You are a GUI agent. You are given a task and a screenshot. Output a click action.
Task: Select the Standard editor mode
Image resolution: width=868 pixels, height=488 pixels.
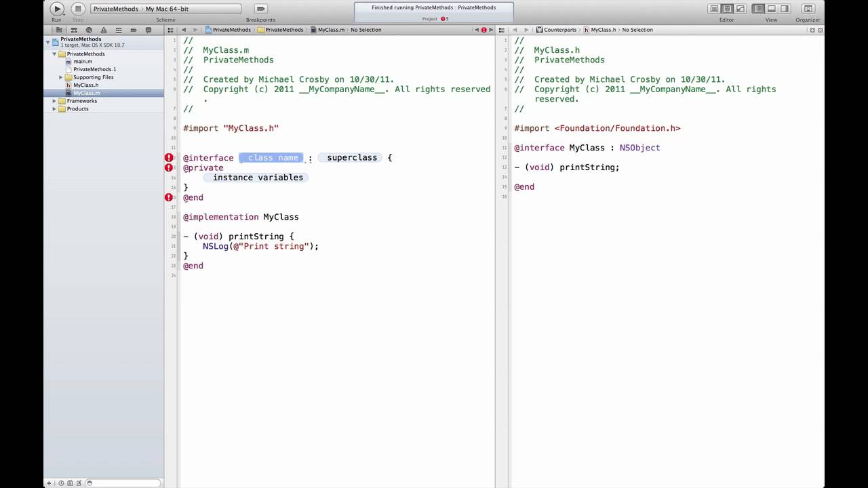714,9
